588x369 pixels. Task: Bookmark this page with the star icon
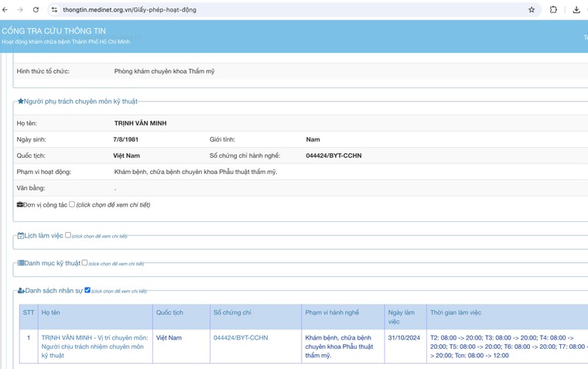[x=532, y=10]
